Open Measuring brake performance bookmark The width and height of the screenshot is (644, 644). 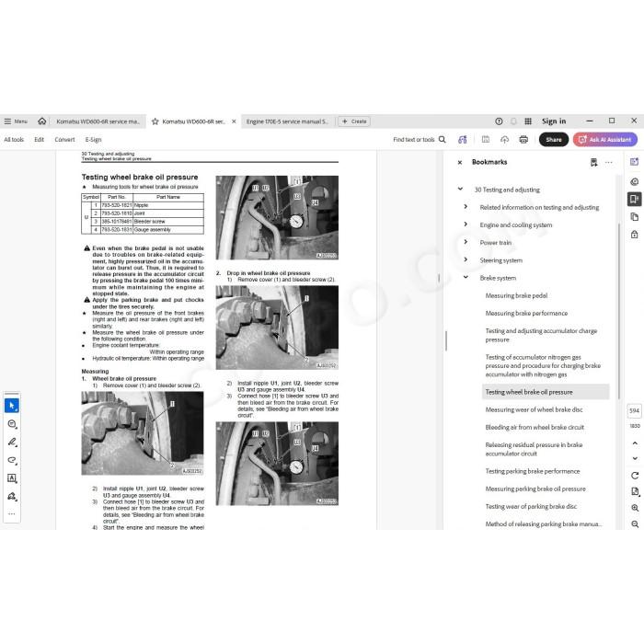click(x=526, y=314)
